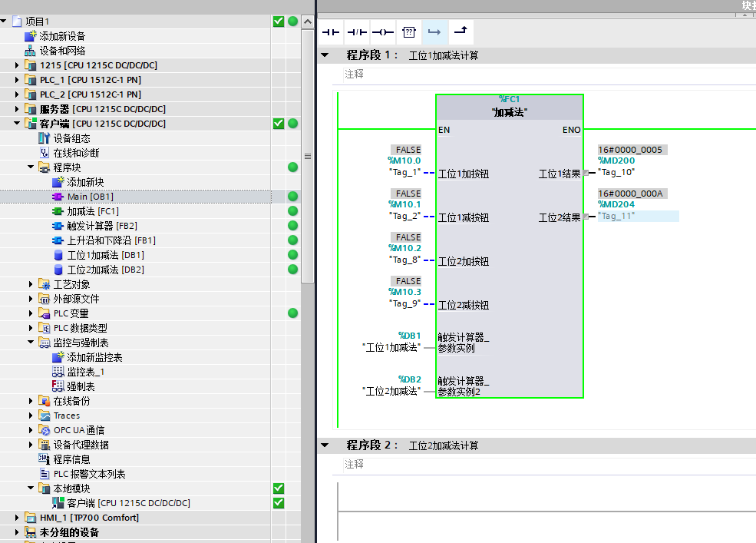Viewport: 756px width, 543px height.
Task: Select the close branch tool
Action: pos(459,31)
